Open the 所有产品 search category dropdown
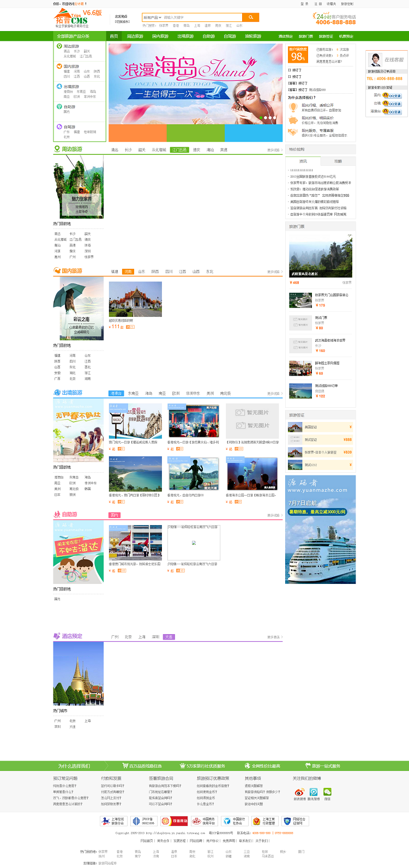This screenshot has width=409, height=868. pyautogui.click(x=152, y=17)
